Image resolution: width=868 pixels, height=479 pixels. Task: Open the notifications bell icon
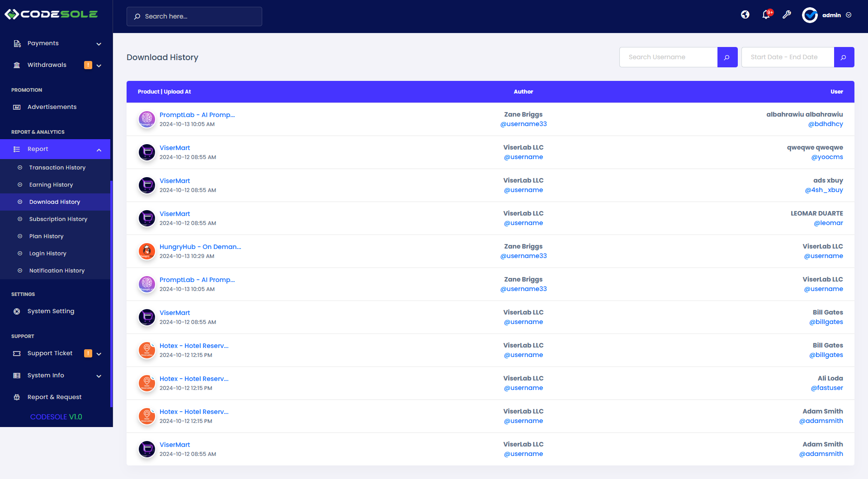[766, 15]
